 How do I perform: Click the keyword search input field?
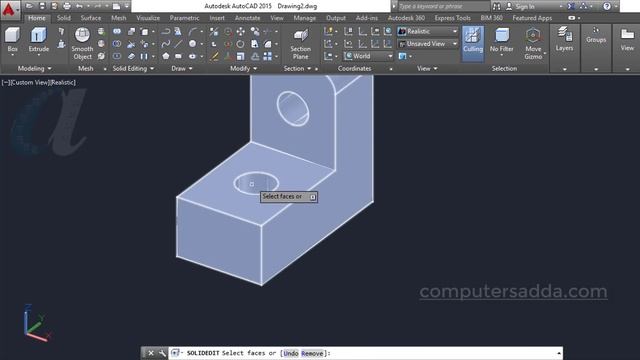[x=443, y=6]
